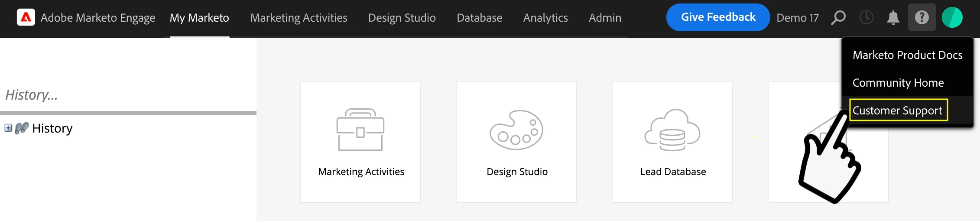Screen dimensions: 980x221
Task: Expand the History tree node
Action: tap(8, 128)
